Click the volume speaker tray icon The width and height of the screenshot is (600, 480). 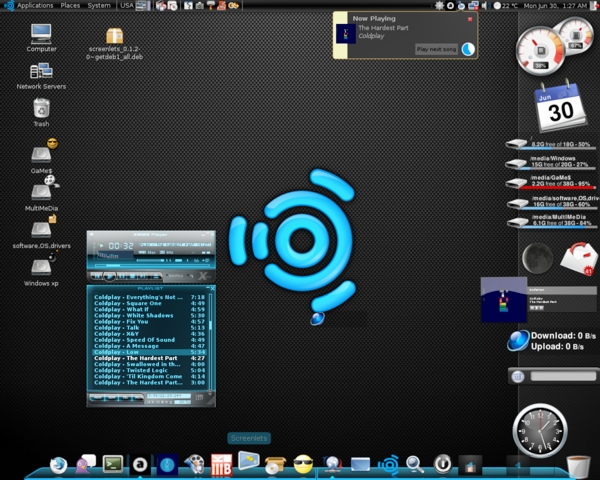pos(486,5)
